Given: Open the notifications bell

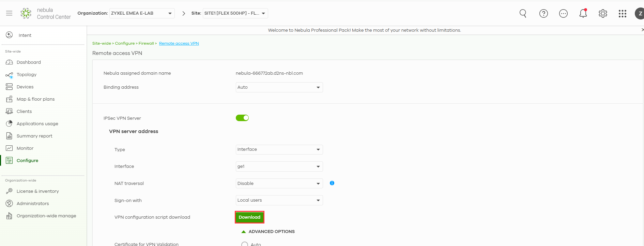Looking at the screenshot, I should point(583,13).
